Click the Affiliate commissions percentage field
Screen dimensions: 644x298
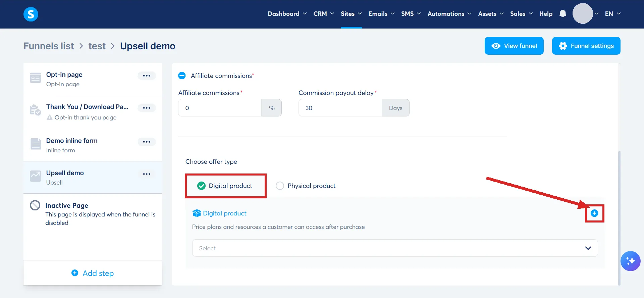point(220,108)
